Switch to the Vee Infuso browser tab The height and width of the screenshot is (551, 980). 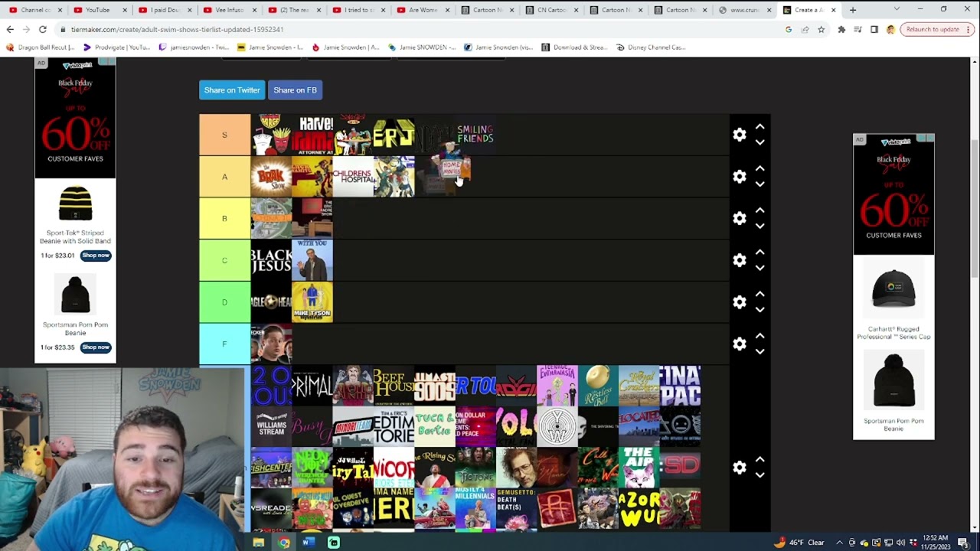[x=230, y=10]
